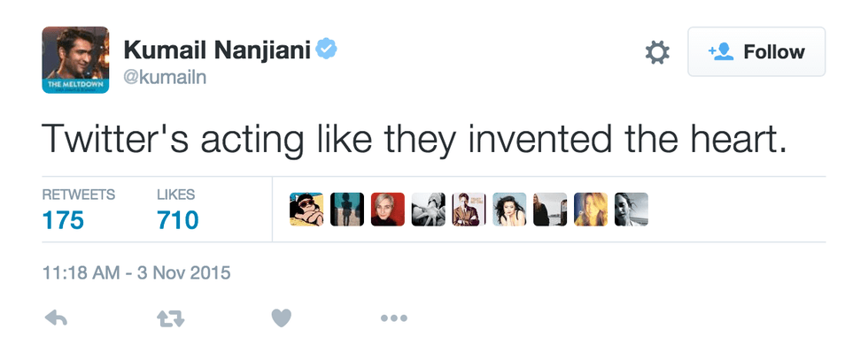
Task: Click the black-and-white hands liker avatar
Action: [428, 210]
